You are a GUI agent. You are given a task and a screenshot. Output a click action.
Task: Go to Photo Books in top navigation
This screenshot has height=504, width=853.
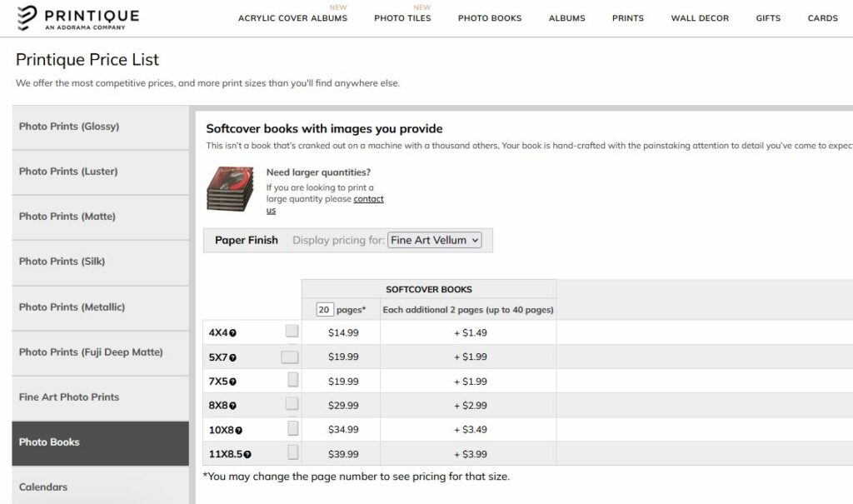(x=490, y=18)
